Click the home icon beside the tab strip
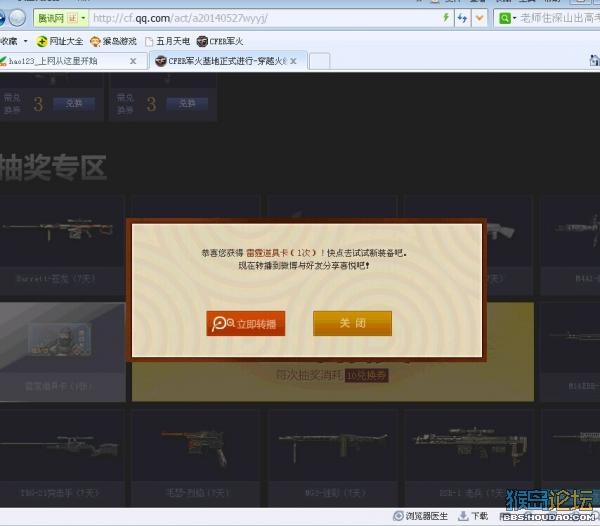 tap(594, 60)
